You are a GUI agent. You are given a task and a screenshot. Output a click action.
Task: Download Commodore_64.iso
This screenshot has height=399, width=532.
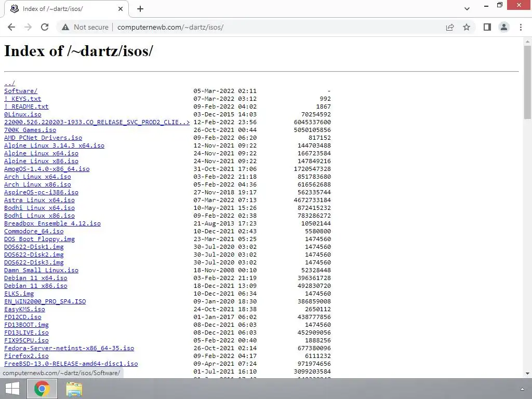(x=34, y=231)
